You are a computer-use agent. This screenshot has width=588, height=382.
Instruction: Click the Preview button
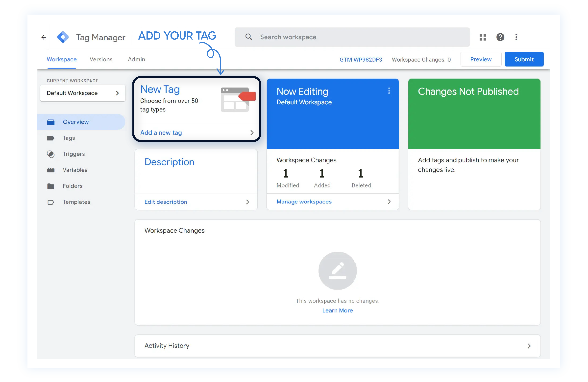coord(481,60)
